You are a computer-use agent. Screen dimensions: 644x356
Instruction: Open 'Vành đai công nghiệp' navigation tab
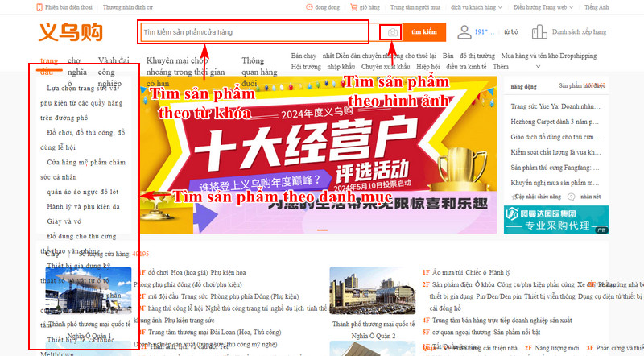tap(114, 72)
